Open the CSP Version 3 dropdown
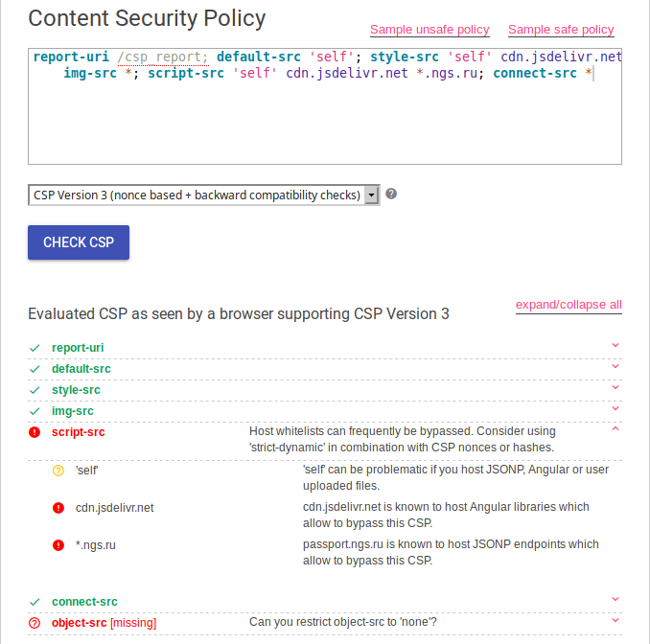The width and height of the screenshot is (650, 644). tap(204, 195)
